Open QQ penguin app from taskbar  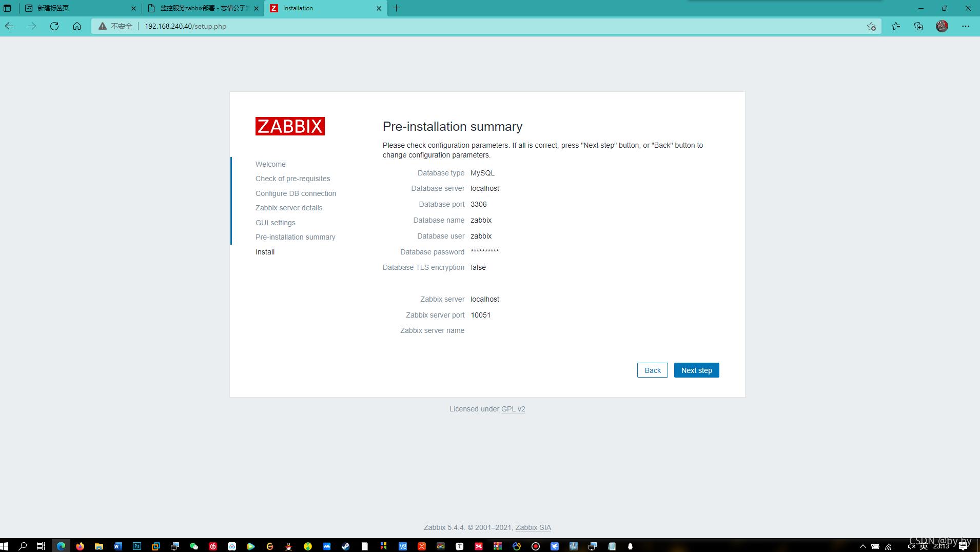click(x=289, y=546)
